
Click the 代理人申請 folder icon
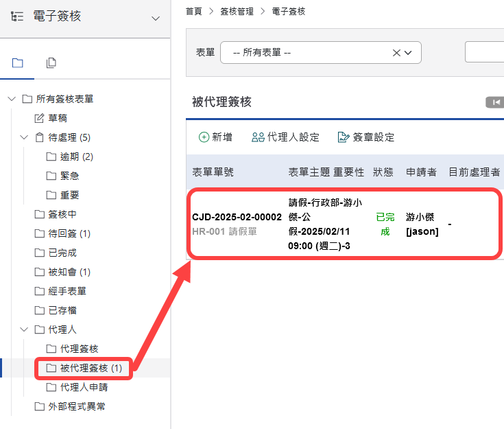click(51, 387)
